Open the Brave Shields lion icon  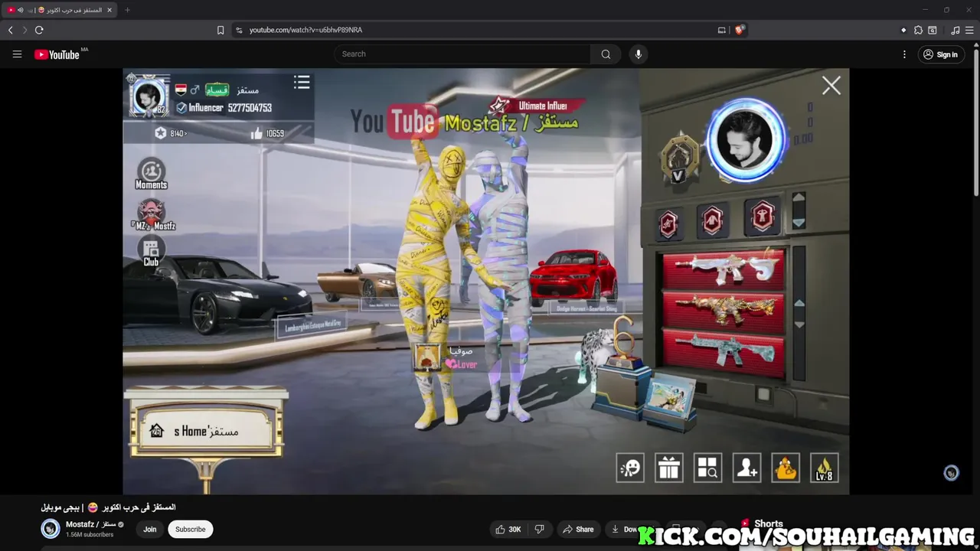click(x=739, y=30)
